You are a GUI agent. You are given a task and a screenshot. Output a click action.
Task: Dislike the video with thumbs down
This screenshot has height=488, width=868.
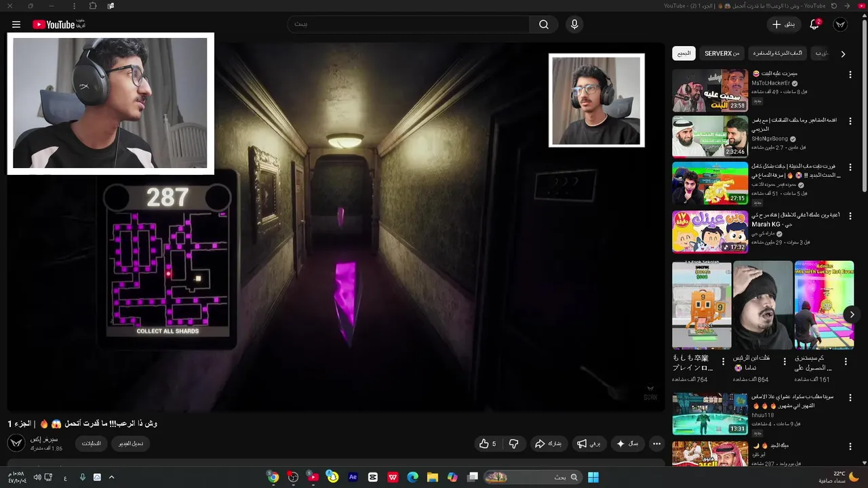click(x=513, y=444)
